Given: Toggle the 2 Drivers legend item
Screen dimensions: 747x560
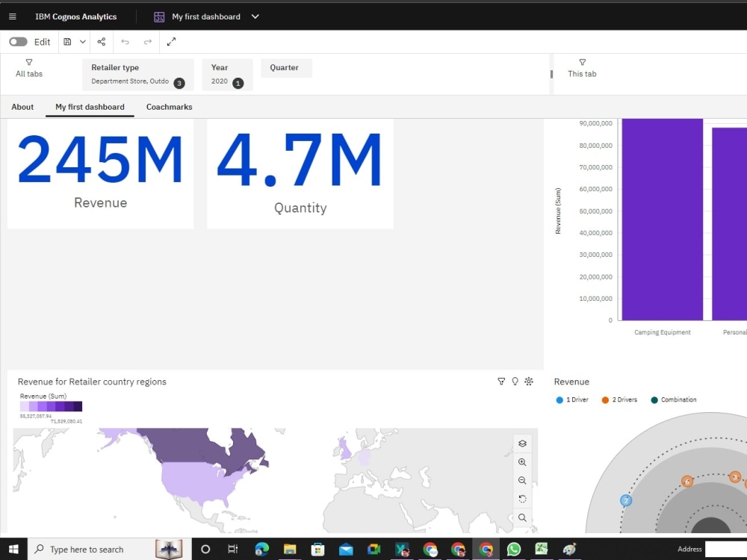Looking at the screenshot, I should [x=619, y=399].
